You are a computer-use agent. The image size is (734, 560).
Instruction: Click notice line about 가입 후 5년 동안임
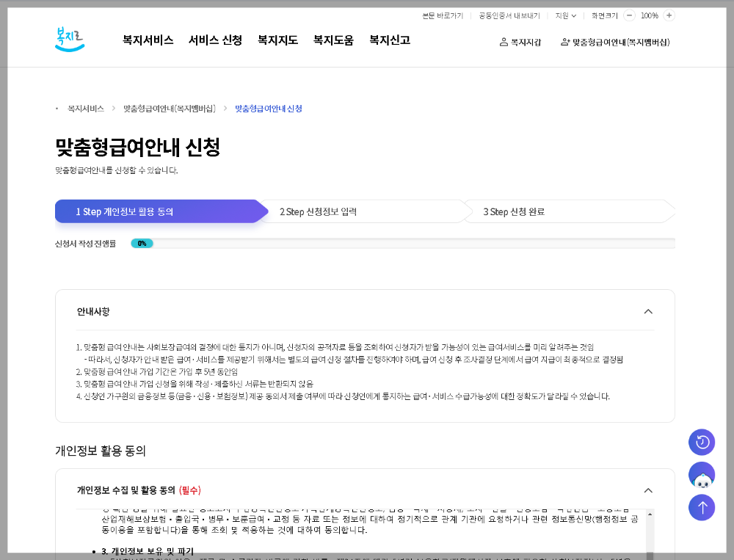coord(157,372)
